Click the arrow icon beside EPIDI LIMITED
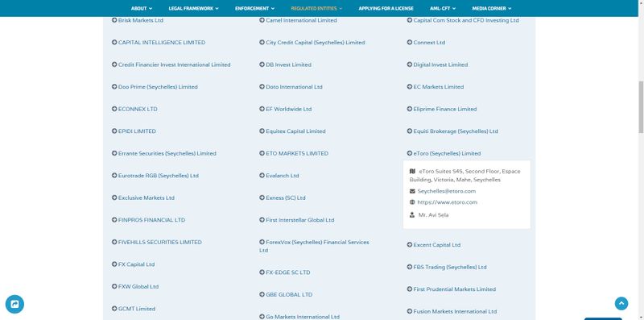 pyautogui.click(x=114, y=131)
